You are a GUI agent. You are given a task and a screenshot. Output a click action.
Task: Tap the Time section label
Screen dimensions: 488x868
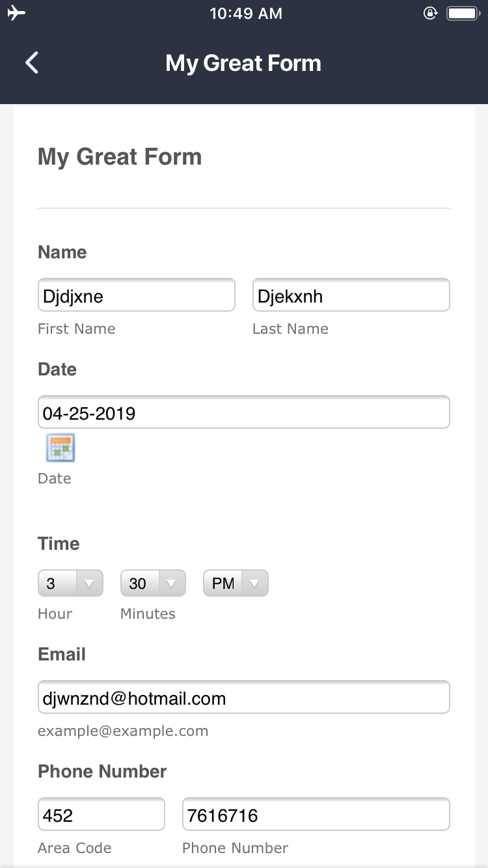(59, 543)
